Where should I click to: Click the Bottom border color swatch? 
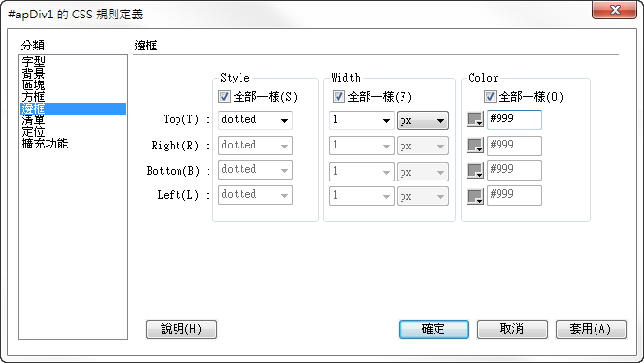[x=475, y=170]
